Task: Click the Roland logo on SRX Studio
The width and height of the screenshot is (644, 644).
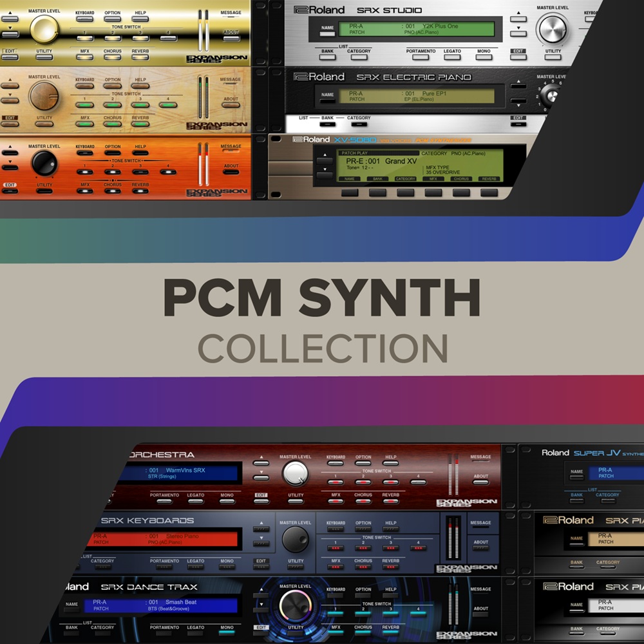Action: click(319, 10)
